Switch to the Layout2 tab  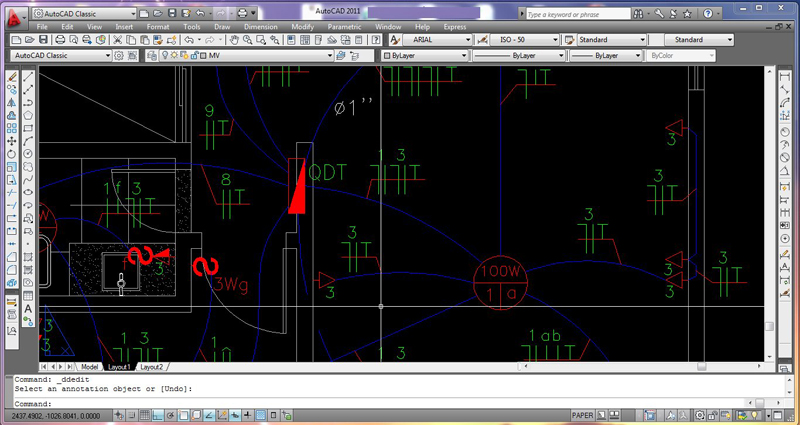[153, 367]
